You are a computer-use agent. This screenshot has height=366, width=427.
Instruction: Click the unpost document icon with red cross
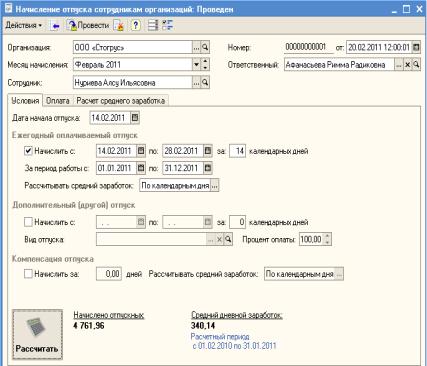119,26
